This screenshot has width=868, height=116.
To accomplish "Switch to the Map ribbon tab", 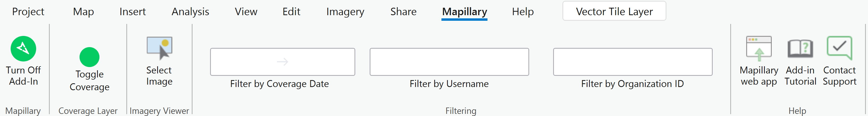I will tap(83, 12).
